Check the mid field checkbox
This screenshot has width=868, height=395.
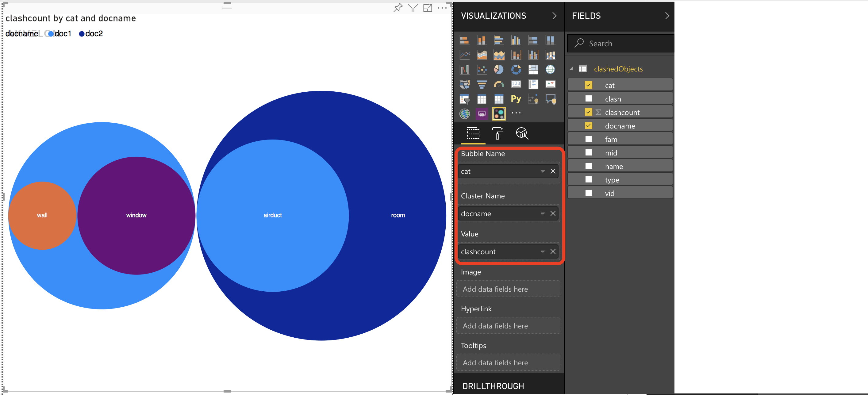[x=588, y=152]
